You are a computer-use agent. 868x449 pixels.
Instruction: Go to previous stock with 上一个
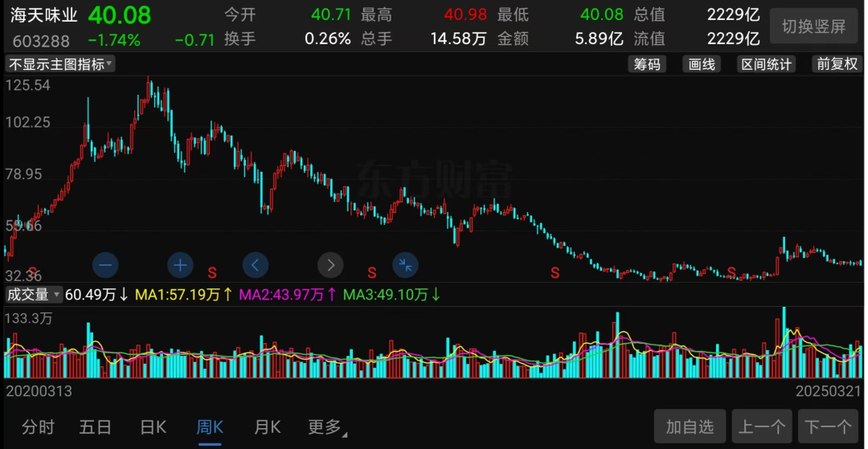click(x=762, y=427)
